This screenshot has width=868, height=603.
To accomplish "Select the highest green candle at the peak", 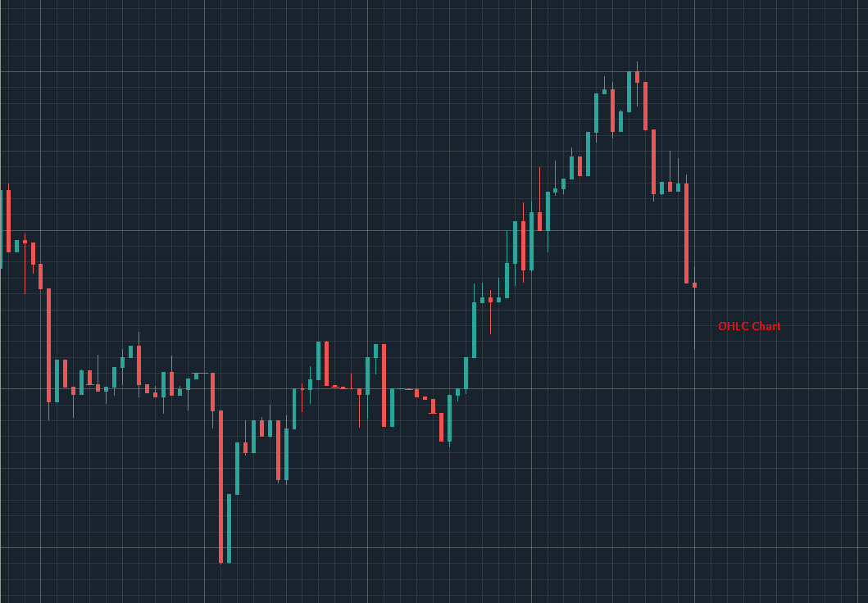I will (x=629, y=90).
